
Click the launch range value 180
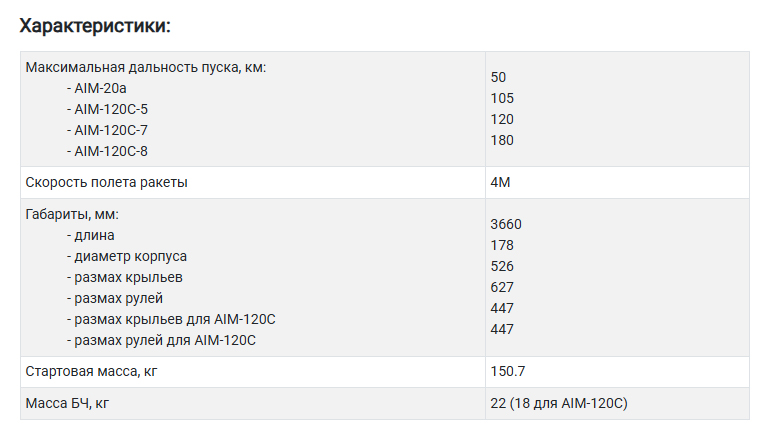[x=502, y=140]
